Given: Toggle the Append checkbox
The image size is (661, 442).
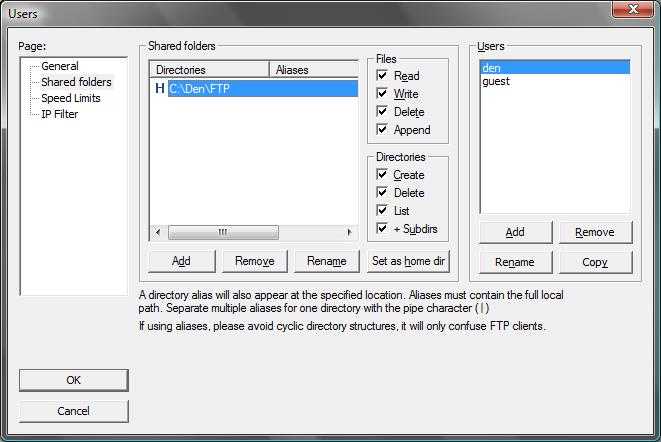Looking at the screenshot, I should tap(382, 129).
